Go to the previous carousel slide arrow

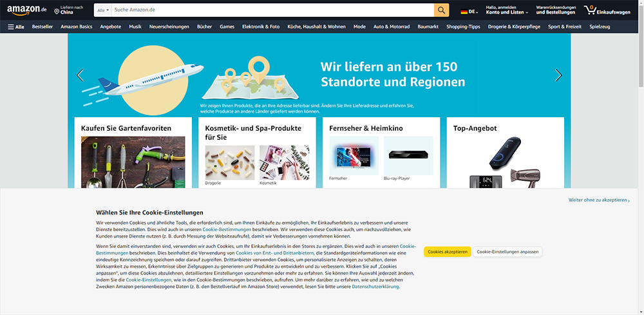tap(80, 75)
